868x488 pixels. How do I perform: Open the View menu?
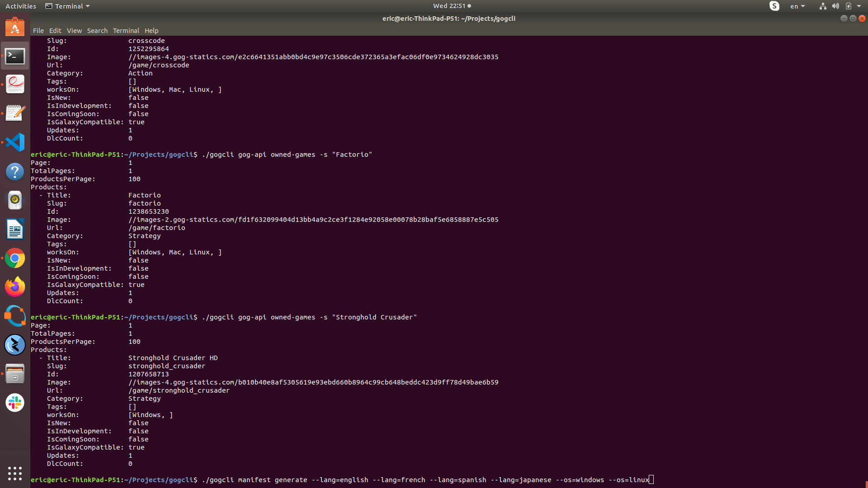click(x=74, y=31)
